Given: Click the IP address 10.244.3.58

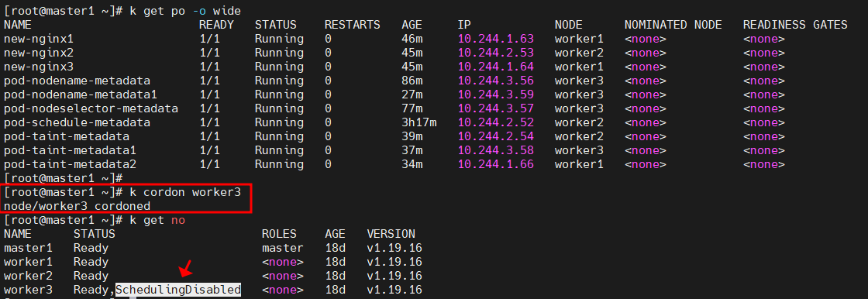Looking at the screenshot, I should [x=495, y=150].
